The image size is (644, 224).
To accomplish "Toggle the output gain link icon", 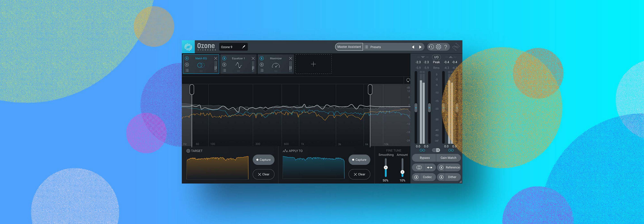I will coord(451,150).
